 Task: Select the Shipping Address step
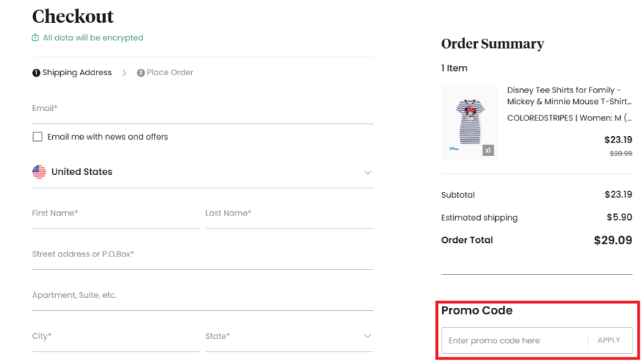77,73
